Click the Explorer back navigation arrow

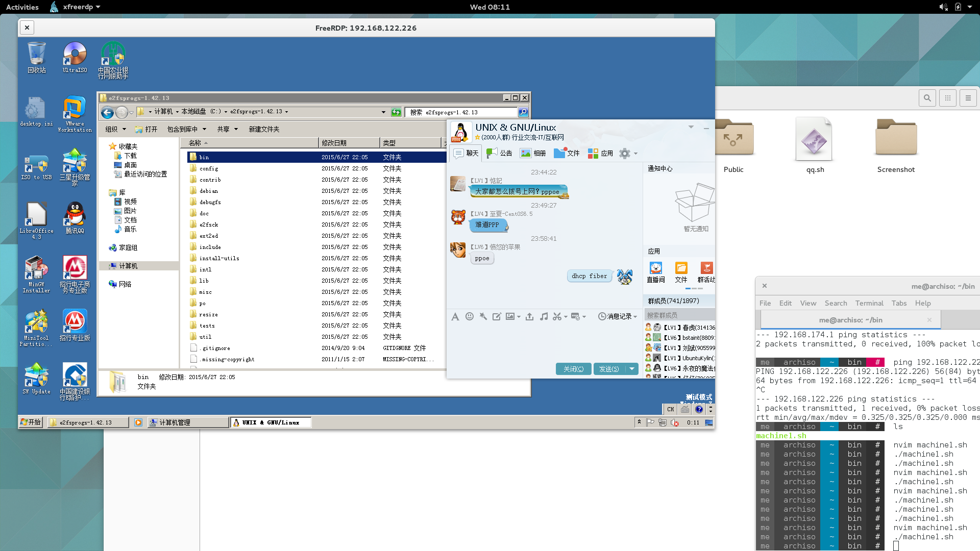107,112
